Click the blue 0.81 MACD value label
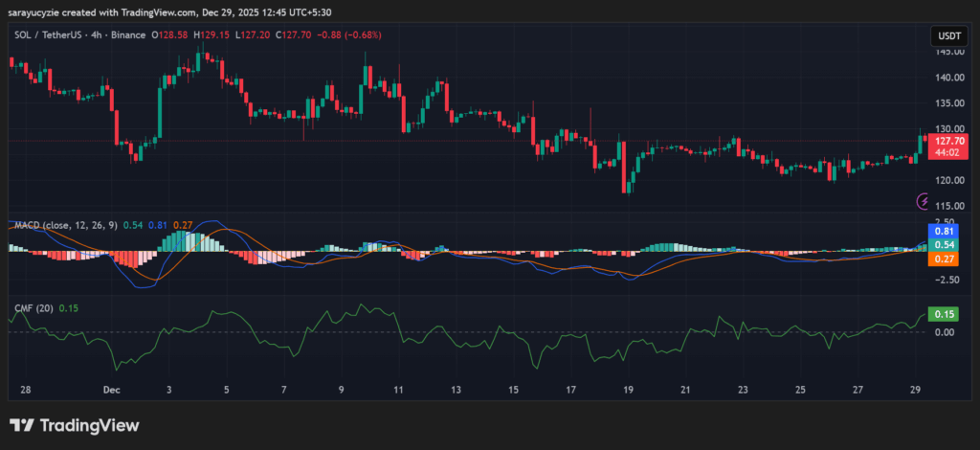The image size is (980, 450). coord(944,231)
